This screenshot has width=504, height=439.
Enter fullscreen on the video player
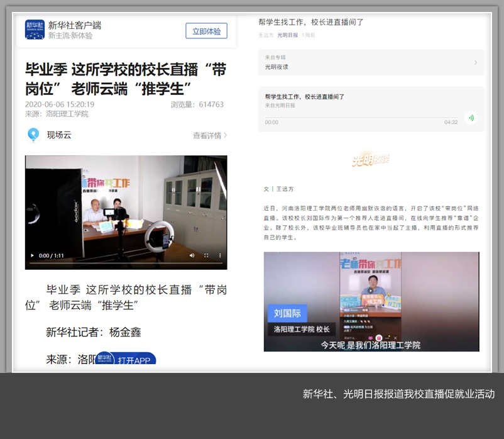pos(206,256)
